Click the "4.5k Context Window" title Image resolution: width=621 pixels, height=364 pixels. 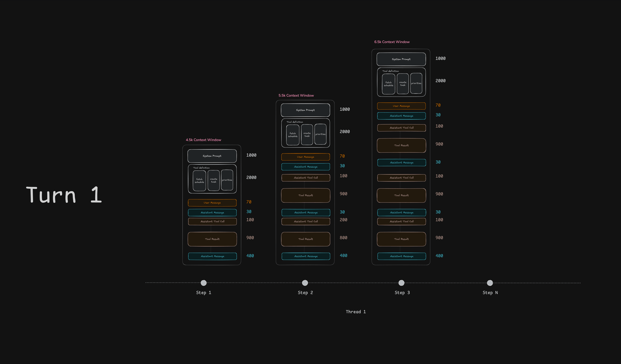203,140
